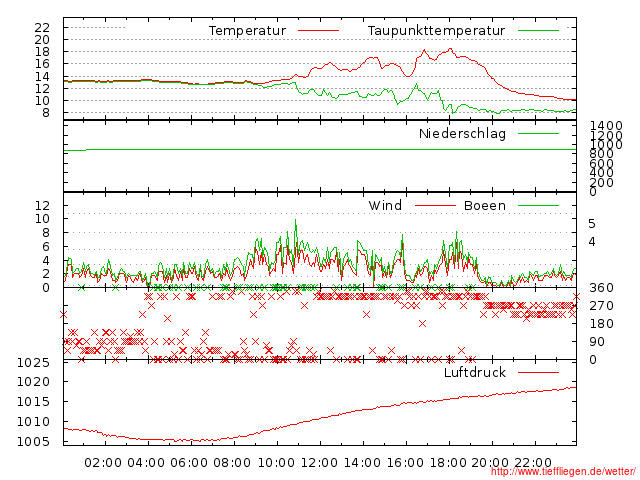Click the 1025 pressure axis value
640x480 pixels.
[33, 362]
